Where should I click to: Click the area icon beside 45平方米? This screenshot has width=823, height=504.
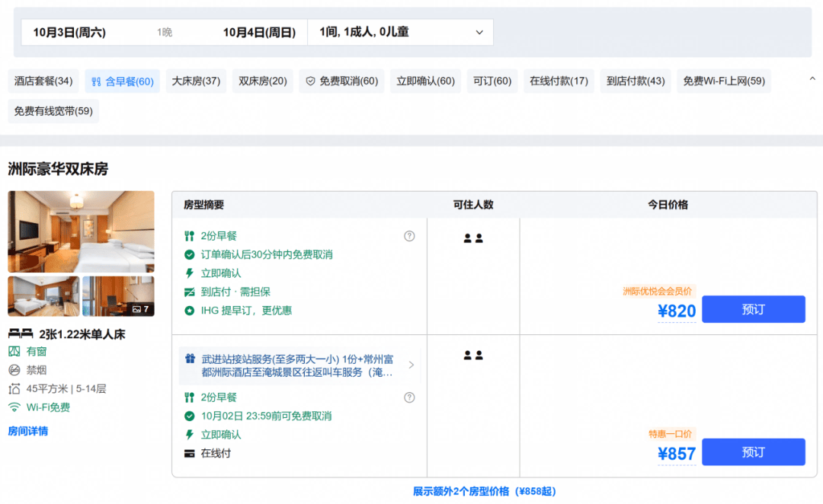coord(14,388)
